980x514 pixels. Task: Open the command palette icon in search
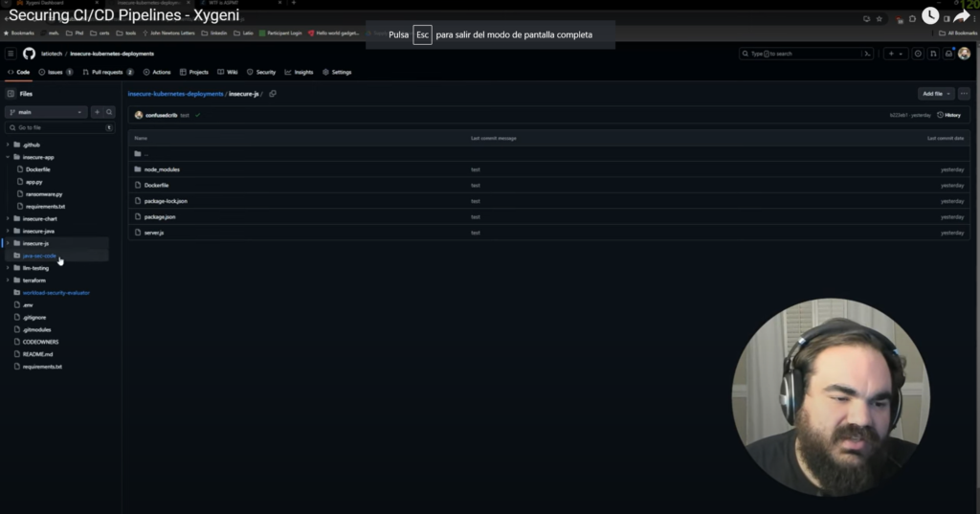(867, 54)
